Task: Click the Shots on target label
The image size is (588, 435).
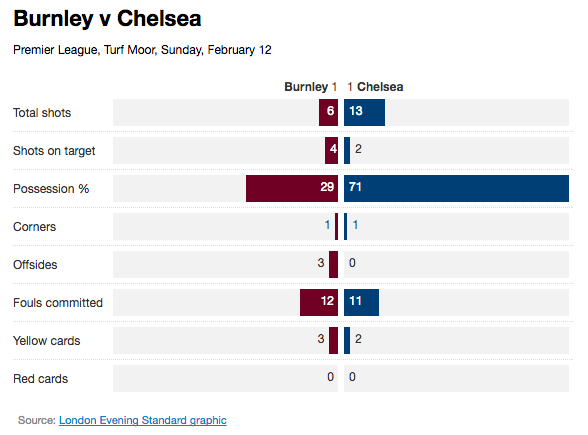Action: 54,151
